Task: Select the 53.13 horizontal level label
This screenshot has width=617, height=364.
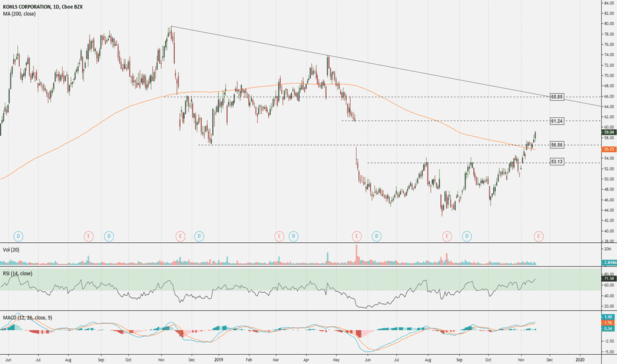Action: pyautogui.click(x=557, y=161)
